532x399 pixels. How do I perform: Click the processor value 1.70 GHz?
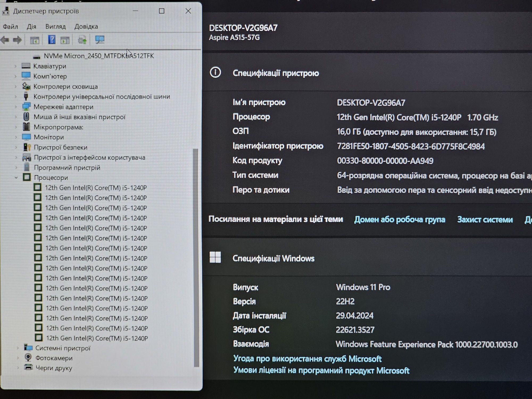pos(417,117)
